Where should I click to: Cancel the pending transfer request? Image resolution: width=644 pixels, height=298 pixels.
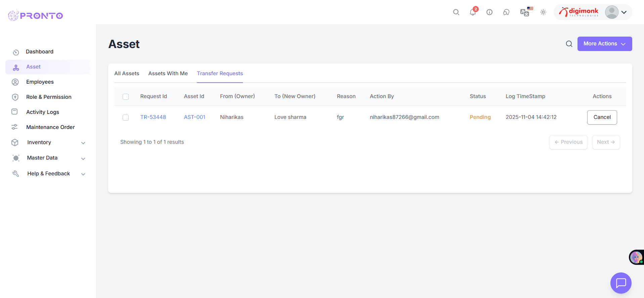pyautogui.click(x=602, y=117)
